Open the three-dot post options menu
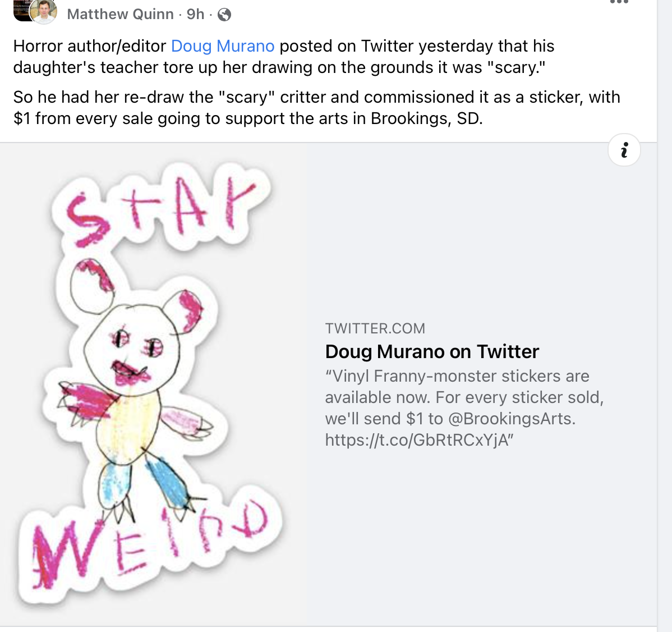Viewport: 672px width, 632px height. (x=619, y=3)
